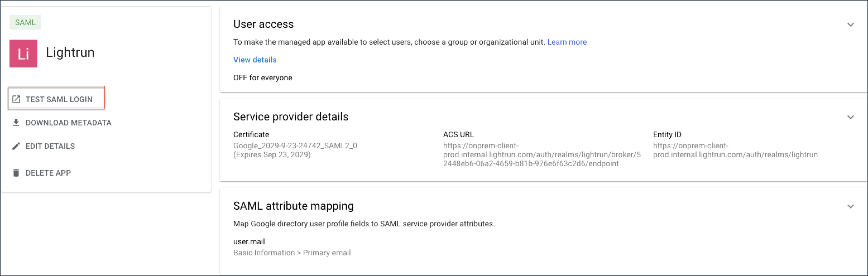Click the open-in-new icon beside TEST SAML LOGIN
This screenshot has height=276, width=868.
[16, 99]
